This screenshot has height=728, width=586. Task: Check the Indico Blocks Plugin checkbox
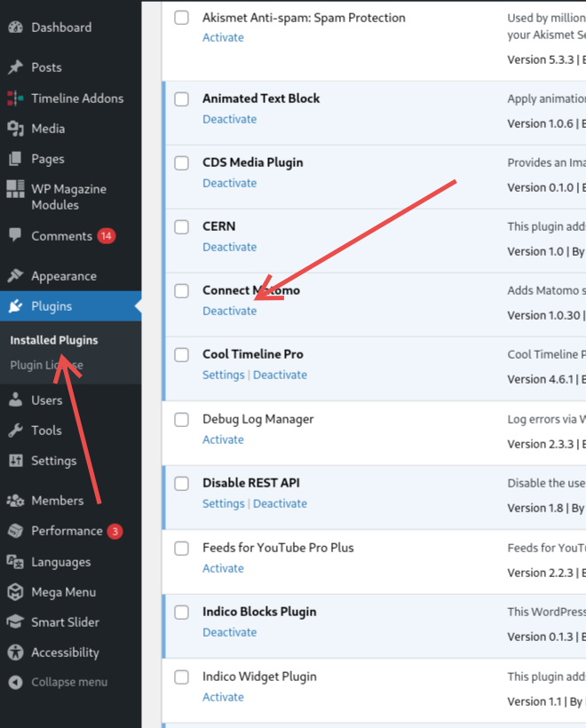point(181,612)
